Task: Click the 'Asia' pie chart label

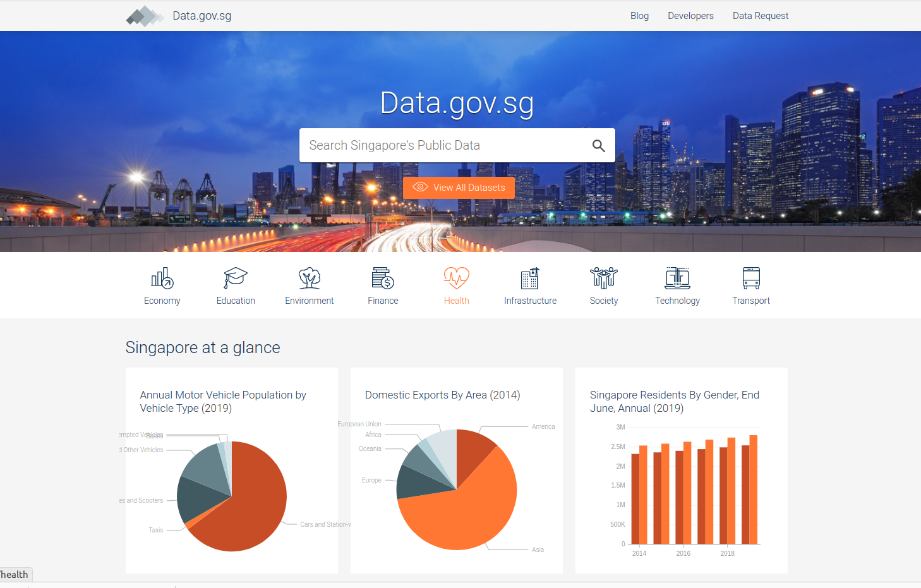Action: [x=538, y=549]
